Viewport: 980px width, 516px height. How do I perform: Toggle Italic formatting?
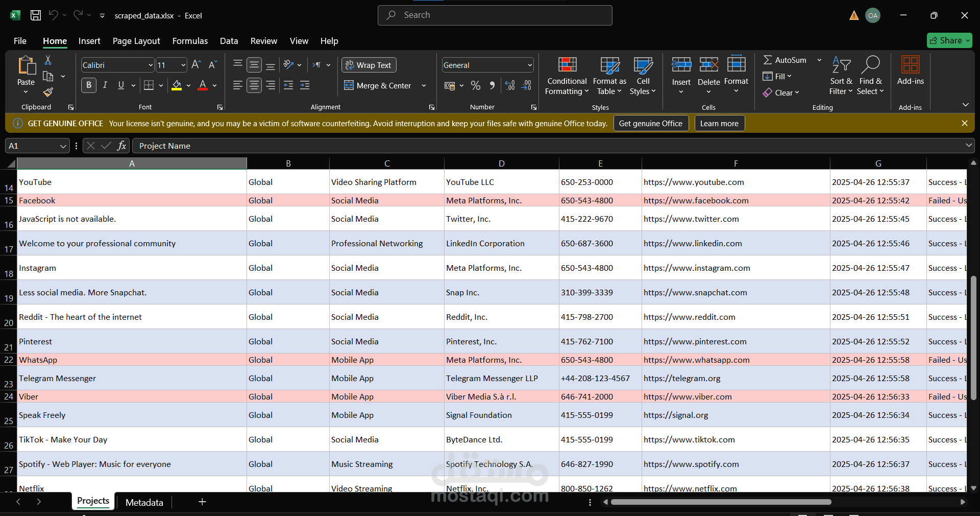click(105, 85)
